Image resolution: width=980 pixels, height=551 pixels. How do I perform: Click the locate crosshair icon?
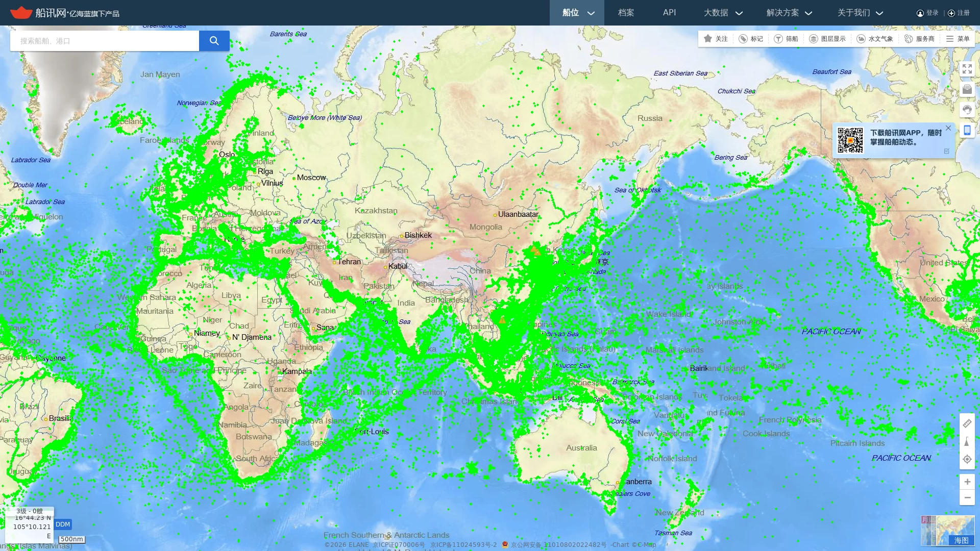tap(967, 459)
